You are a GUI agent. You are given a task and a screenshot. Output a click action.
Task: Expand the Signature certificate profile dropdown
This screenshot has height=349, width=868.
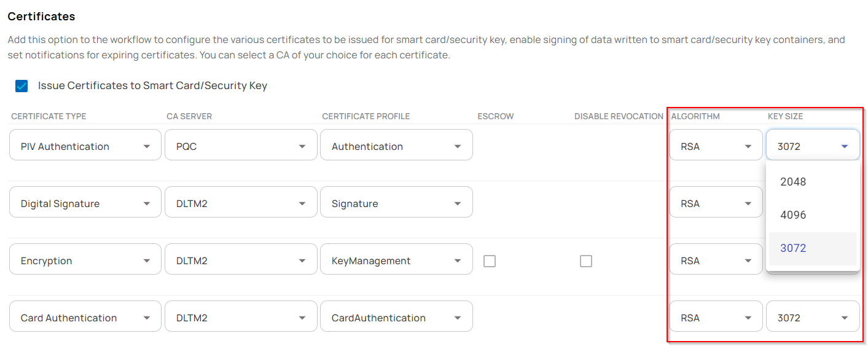point(396,203)
